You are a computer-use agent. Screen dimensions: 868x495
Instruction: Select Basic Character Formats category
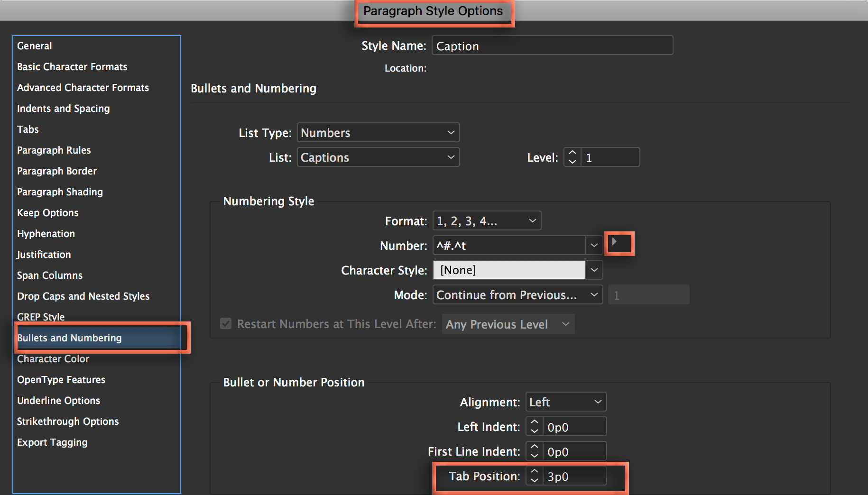click(x=72, y=67)
